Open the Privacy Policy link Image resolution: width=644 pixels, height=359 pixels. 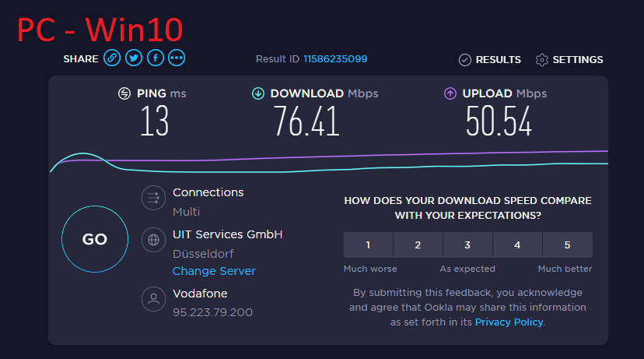coord(509,322)
